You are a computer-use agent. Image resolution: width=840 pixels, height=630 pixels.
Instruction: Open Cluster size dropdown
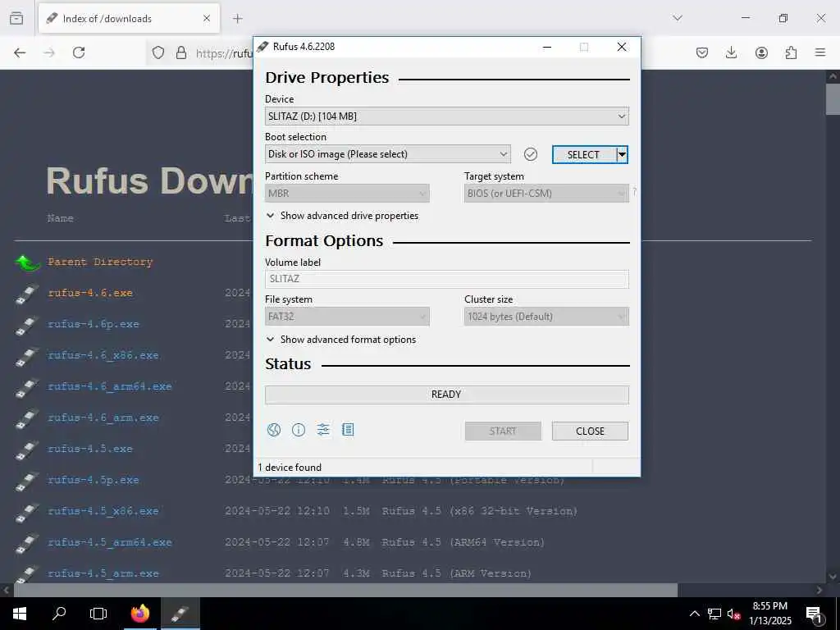point(546,317)
